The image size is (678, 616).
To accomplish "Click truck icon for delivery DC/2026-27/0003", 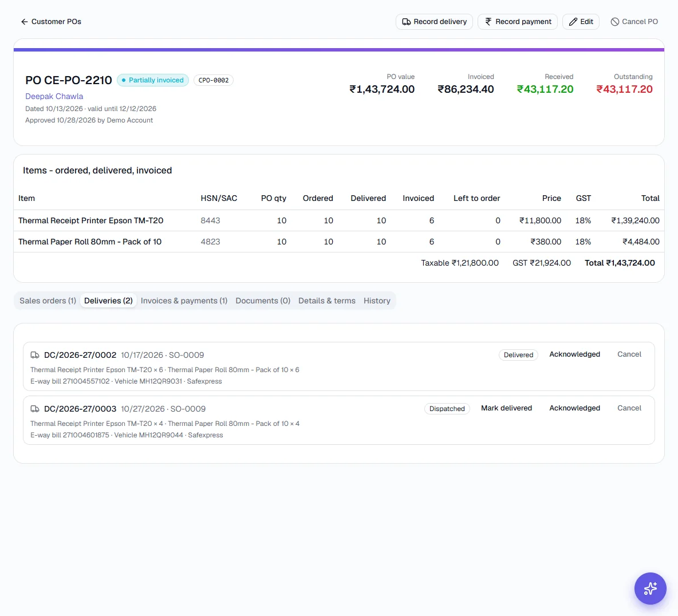I will (x=34, y=409).
